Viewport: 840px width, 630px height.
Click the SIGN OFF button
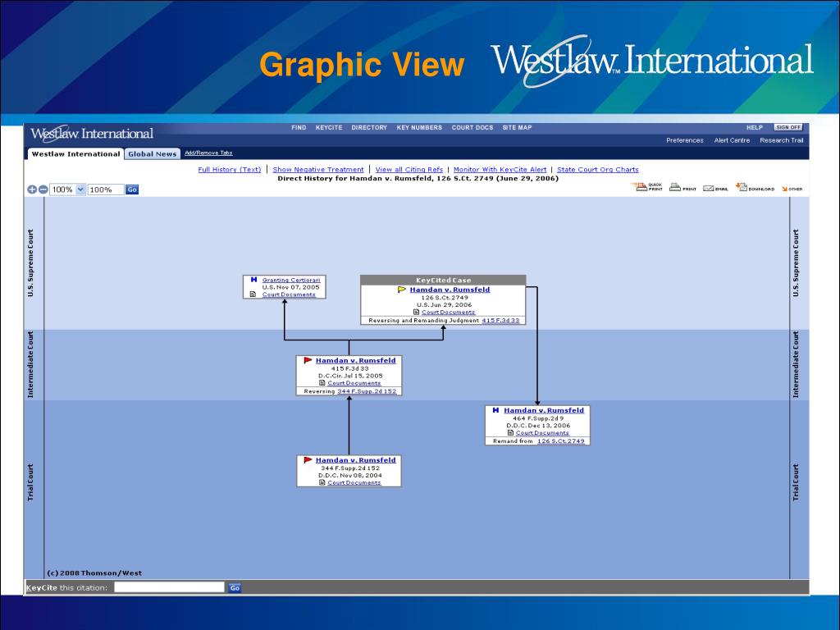tap(788, 127)
